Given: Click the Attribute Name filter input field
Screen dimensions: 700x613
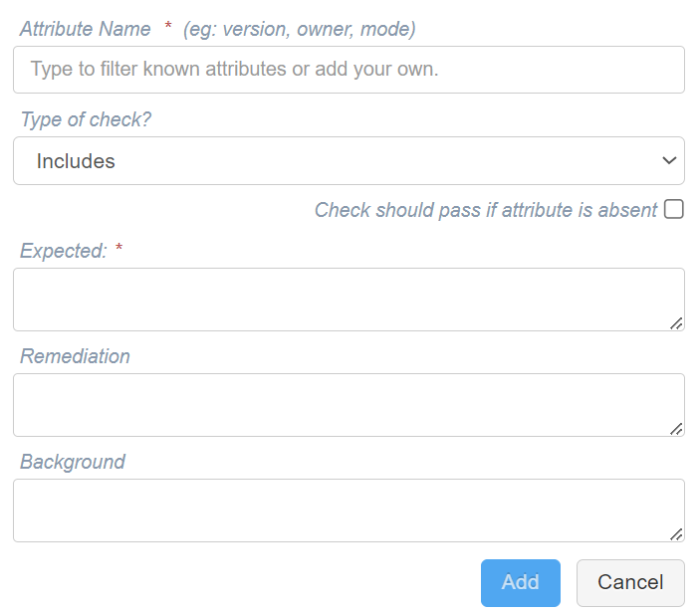Looking at the screenshot, I should click(x=349, y=70).
